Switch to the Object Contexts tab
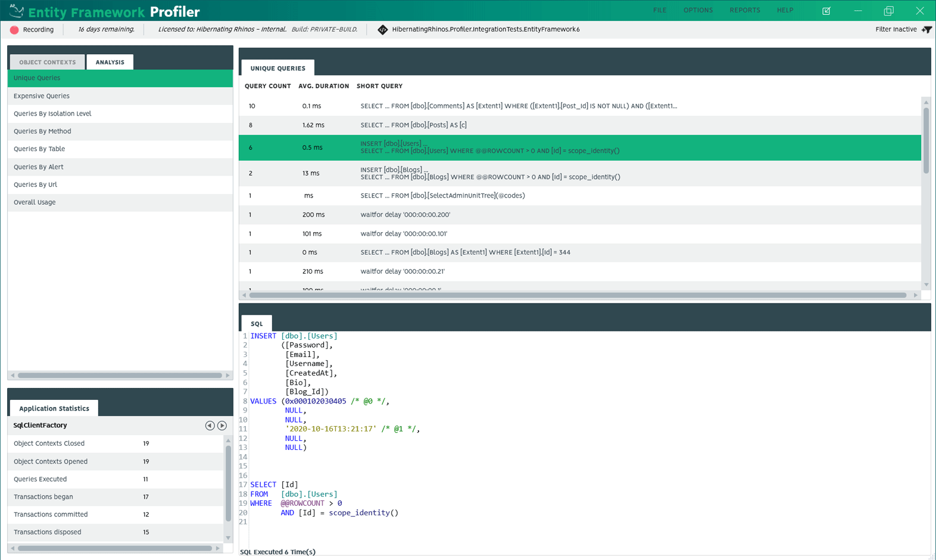936x560 pixels. tap(48, 62)
